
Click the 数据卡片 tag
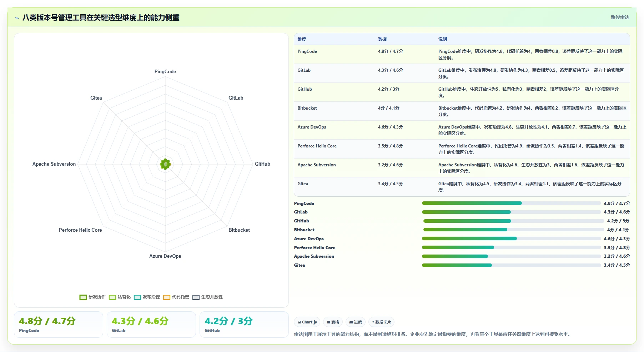point(381,322)
